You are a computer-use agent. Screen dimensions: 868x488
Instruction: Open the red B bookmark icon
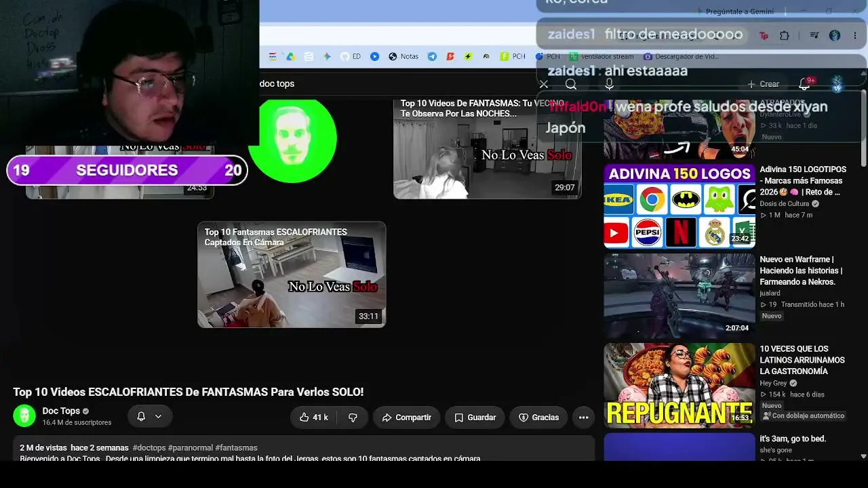[450, 56]
